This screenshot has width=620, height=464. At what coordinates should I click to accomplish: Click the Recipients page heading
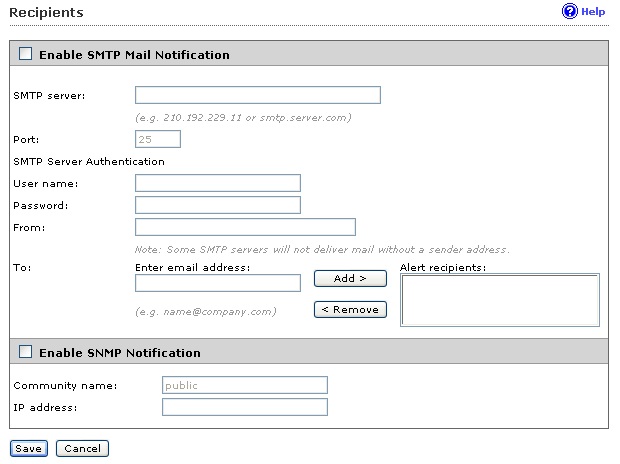(x=47, y=12)
